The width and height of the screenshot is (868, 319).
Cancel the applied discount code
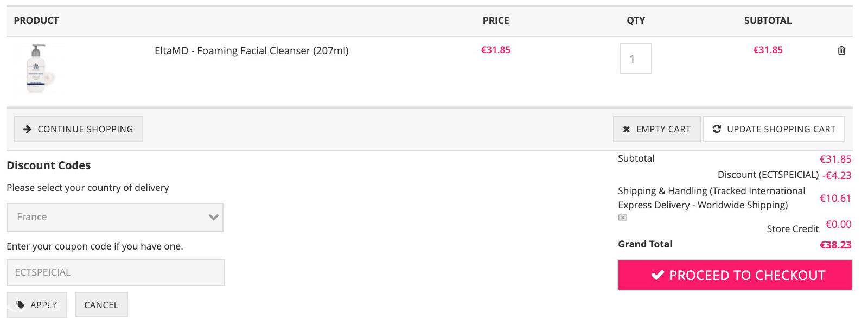101,305
